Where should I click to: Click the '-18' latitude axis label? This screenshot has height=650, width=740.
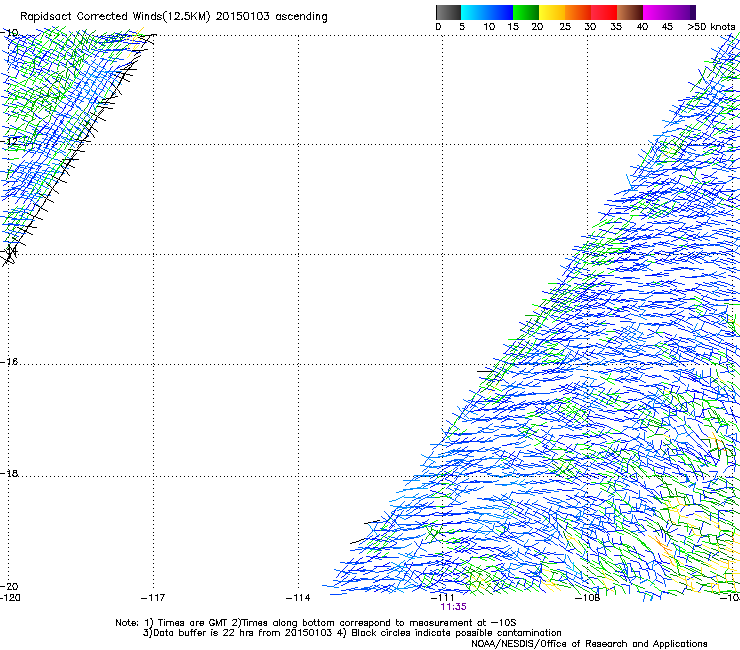pos(9,473)
